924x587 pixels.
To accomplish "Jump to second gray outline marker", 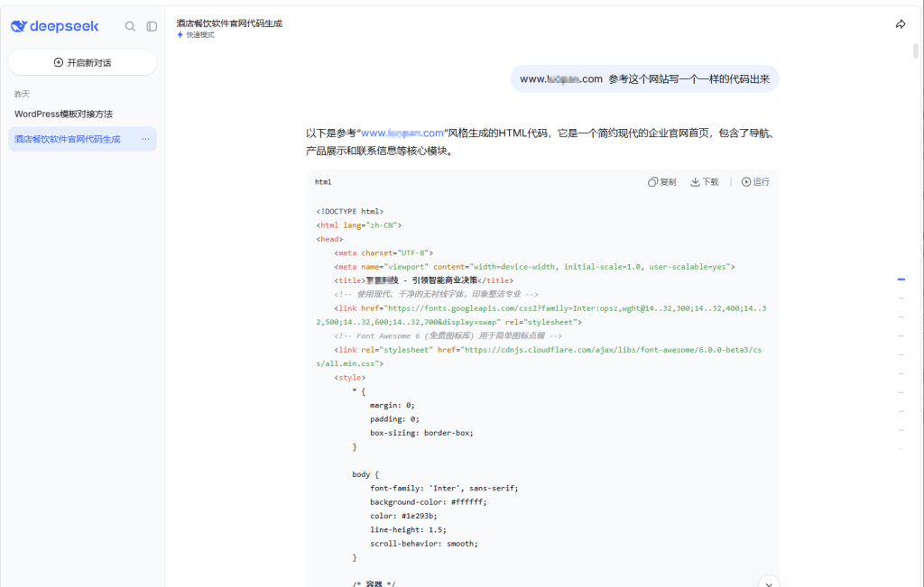I will click(x=901, y=317).
